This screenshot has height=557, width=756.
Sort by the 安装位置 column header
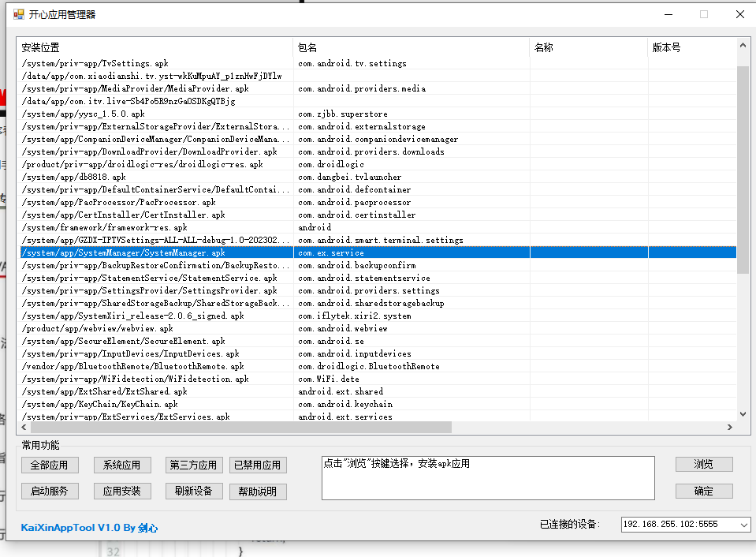tap(155, 47)
